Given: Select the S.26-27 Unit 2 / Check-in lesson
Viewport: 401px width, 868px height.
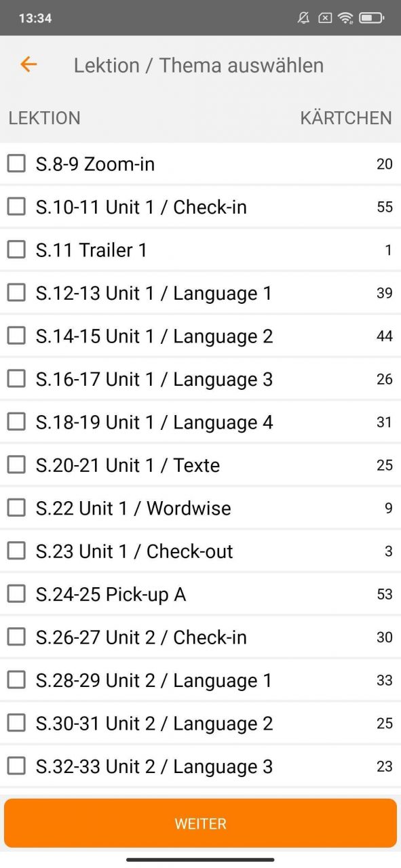Looking at the screenshot, I should 200,637.
